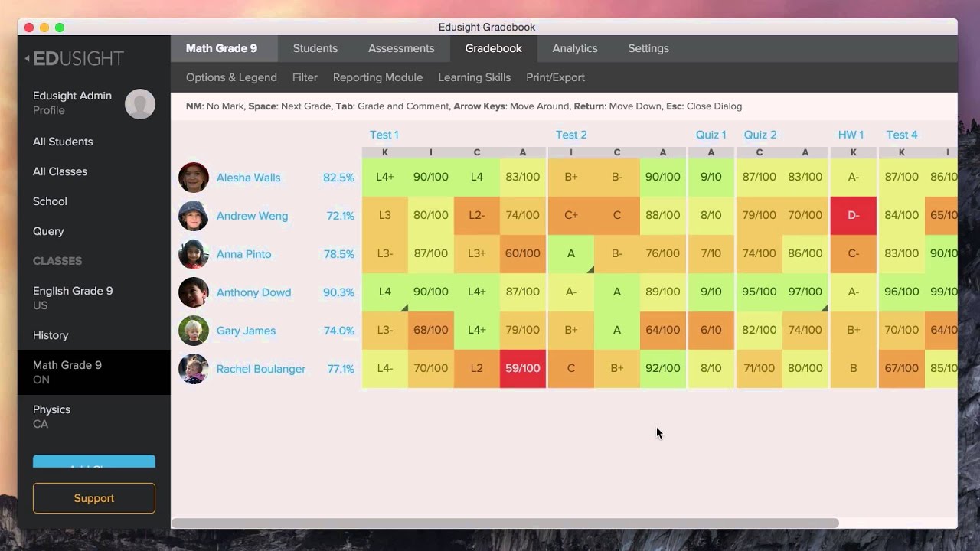
Task: Select the English Grade 9 class
Action: coord(94,298)
